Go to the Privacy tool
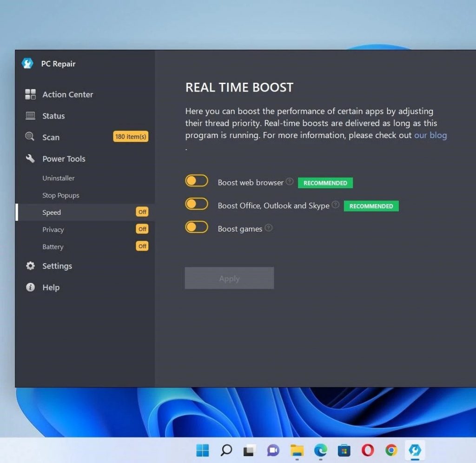The image size is (476, 463). click(x=53, y=230)
